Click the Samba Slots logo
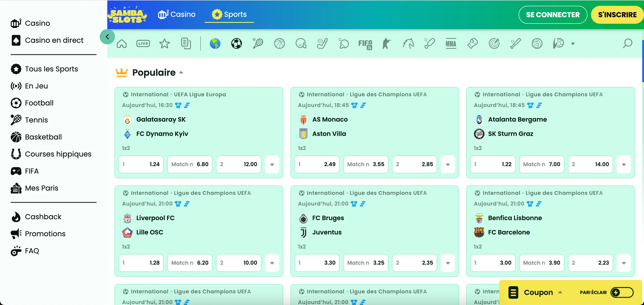The height and width of the screenshot is (305, 644). pos(127,15)
